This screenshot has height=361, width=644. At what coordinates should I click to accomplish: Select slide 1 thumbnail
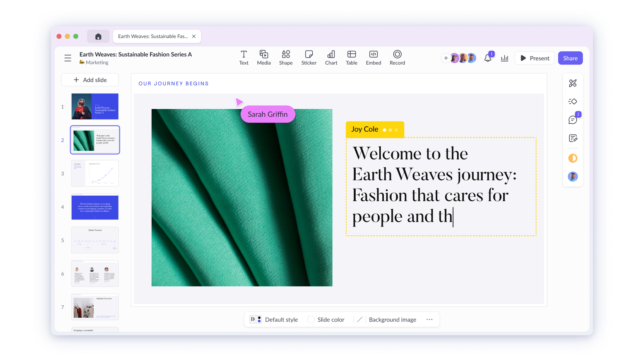95,106
